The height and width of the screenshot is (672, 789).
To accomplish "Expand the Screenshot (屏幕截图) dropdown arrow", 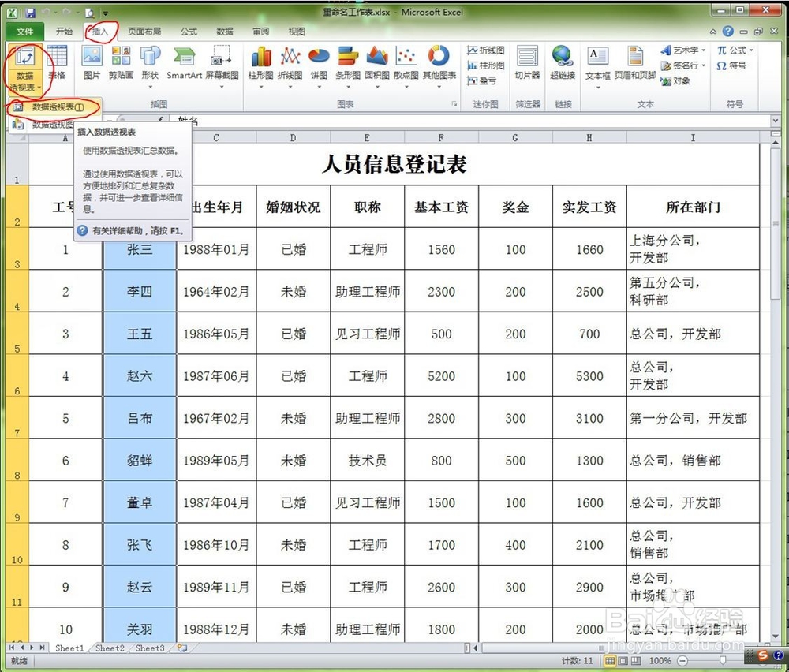I will point(222,87).
